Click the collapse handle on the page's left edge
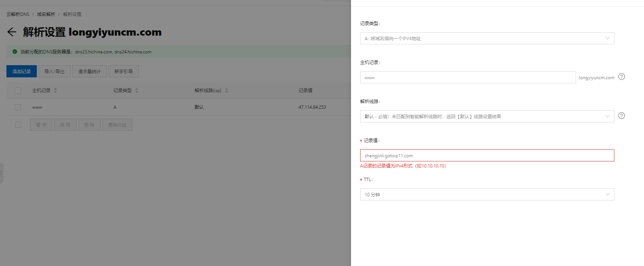The image size is (644, 266). tap(2, 173)
